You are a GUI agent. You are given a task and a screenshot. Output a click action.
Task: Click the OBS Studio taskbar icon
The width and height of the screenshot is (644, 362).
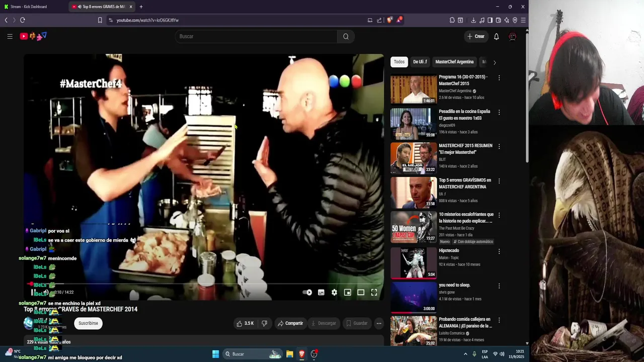tap(314, 354)
